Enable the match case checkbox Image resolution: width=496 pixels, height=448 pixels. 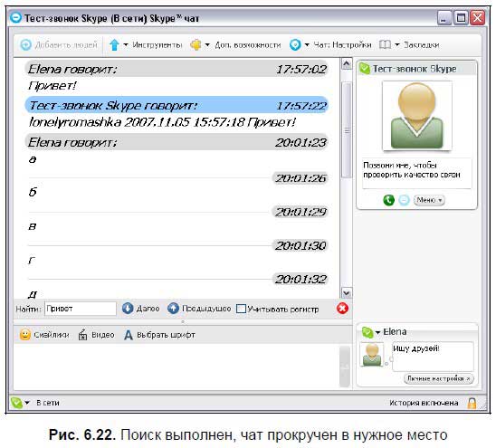[241, 309]
